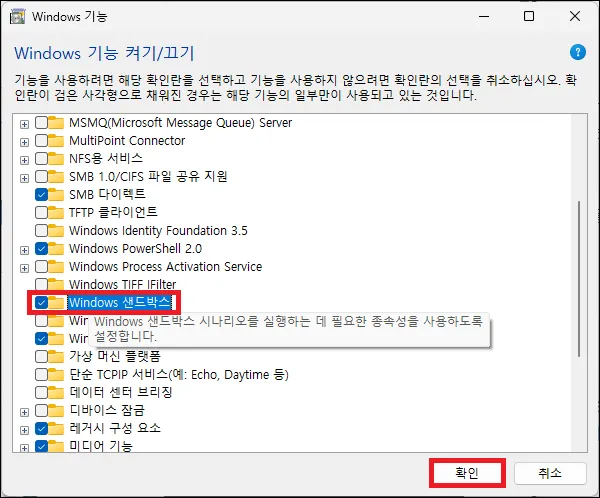Screen dimensions: 600x498
Task: Expand the 미디어 기능 node
Action: 24,448
